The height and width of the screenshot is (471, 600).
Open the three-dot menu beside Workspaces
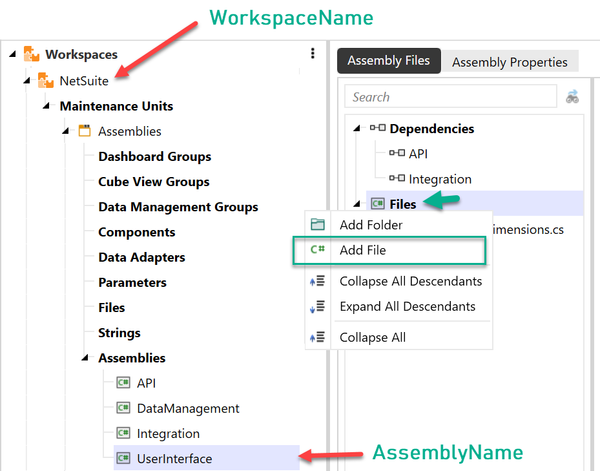coord(313,54)
